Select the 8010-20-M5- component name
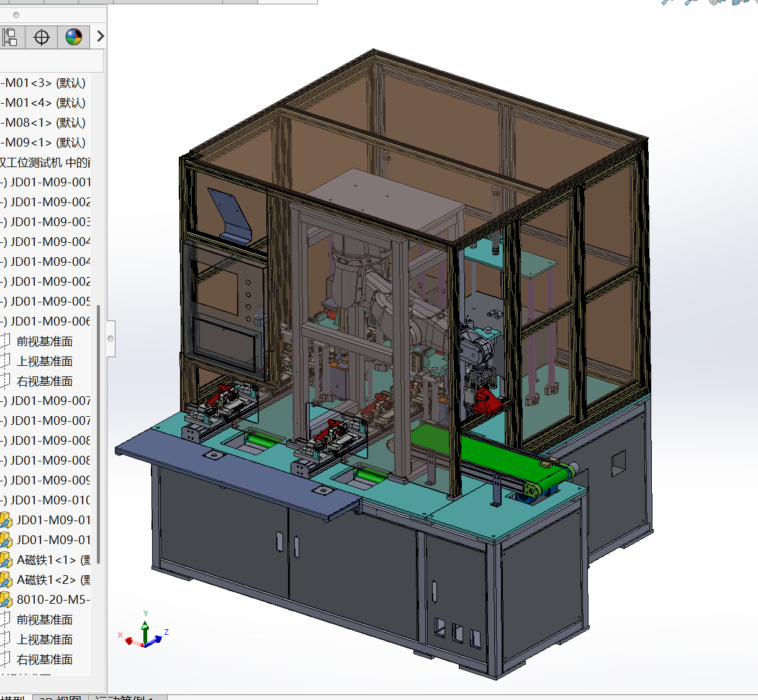758x700 pixels. [x=53, y=600]
